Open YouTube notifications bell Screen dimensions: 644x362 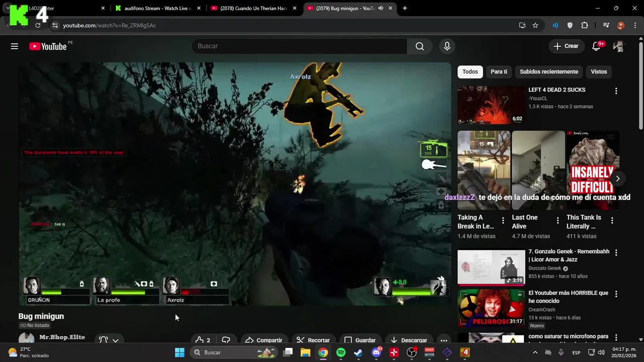tap(596, 46)
